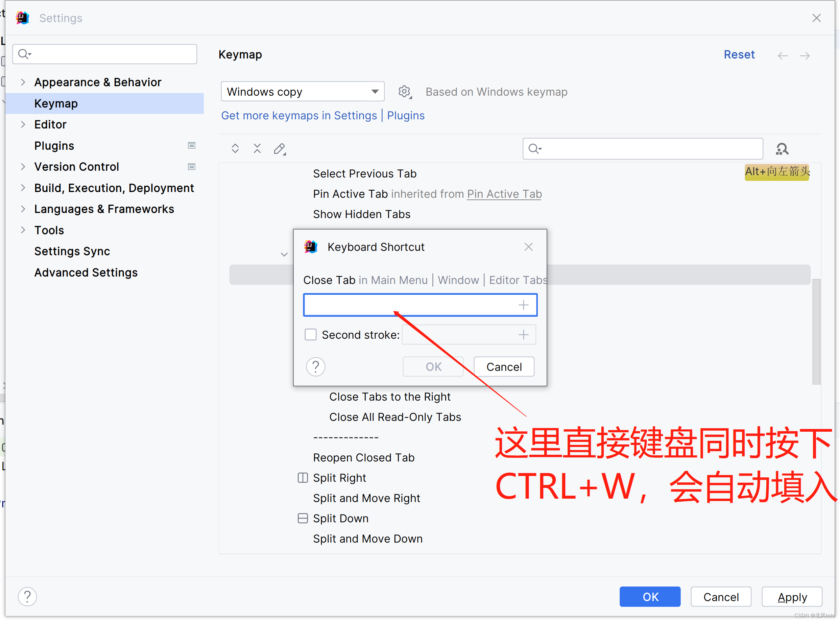This screenshot has width=840, height=621.
Task: Open Plugins settings page
Action: [54, 145]
